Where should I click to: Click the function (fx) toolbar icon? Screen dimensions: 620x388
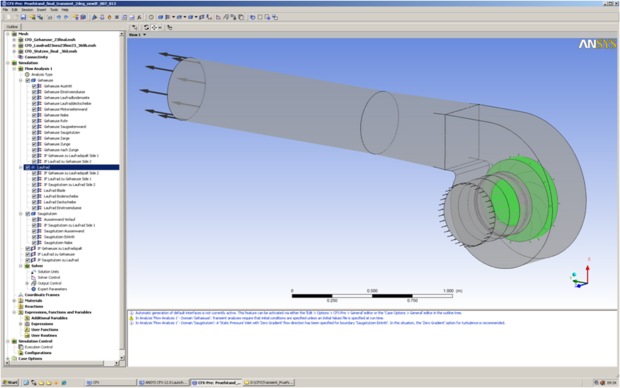point(139,17)
